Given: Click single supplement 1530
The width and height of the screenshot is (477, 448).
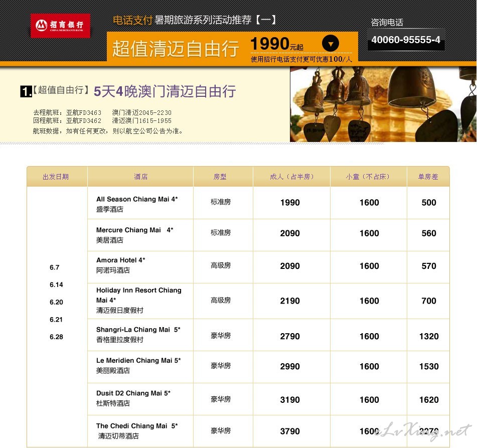Looking at the screenshot, I should pos(429,366).
